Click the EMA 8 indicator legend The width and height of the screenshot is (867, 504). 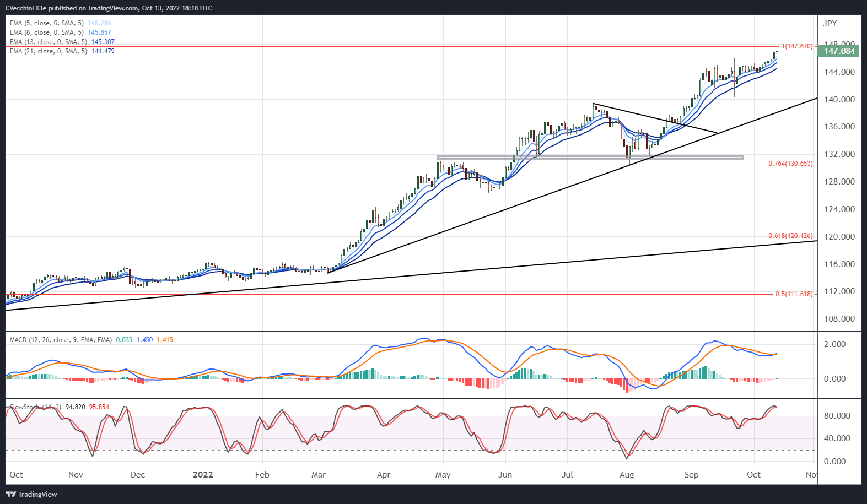pyautogui.click(x=60, y=32)
